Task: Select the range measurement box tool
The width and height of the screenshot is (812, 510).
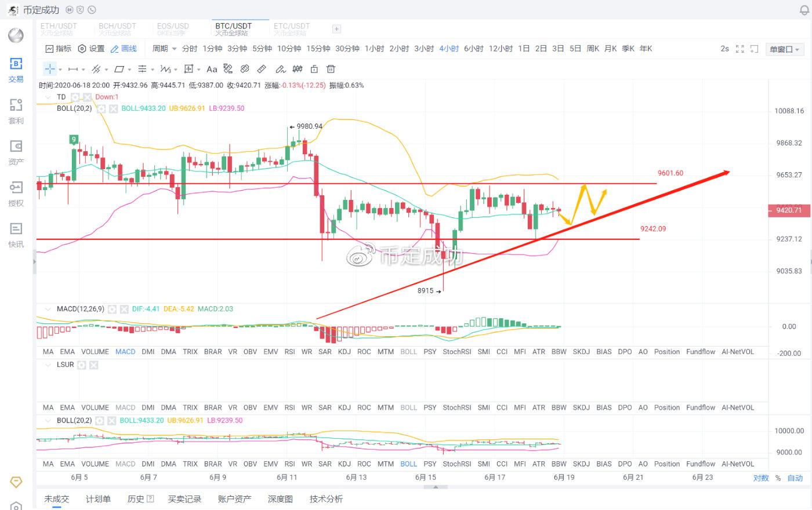Action: coord(188,69)
